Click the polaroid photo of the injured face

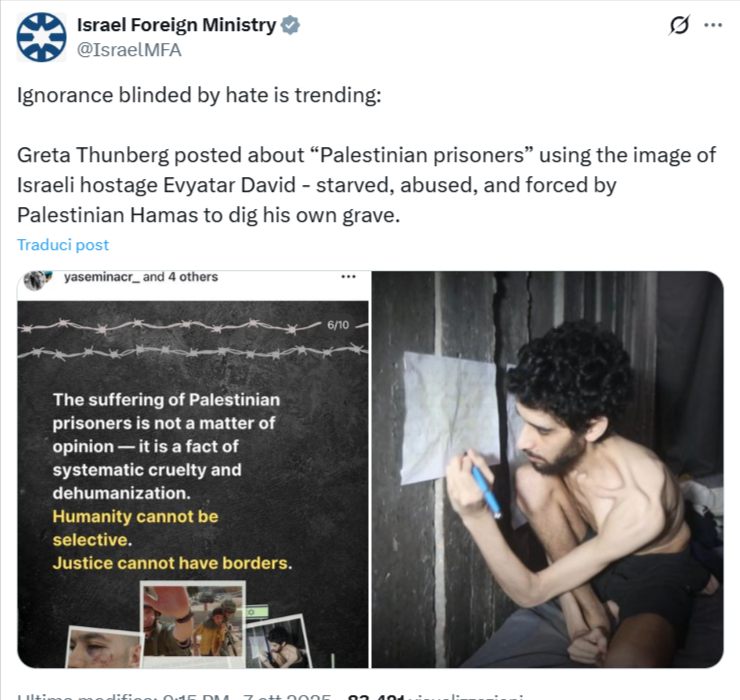(x=104, y=647)
